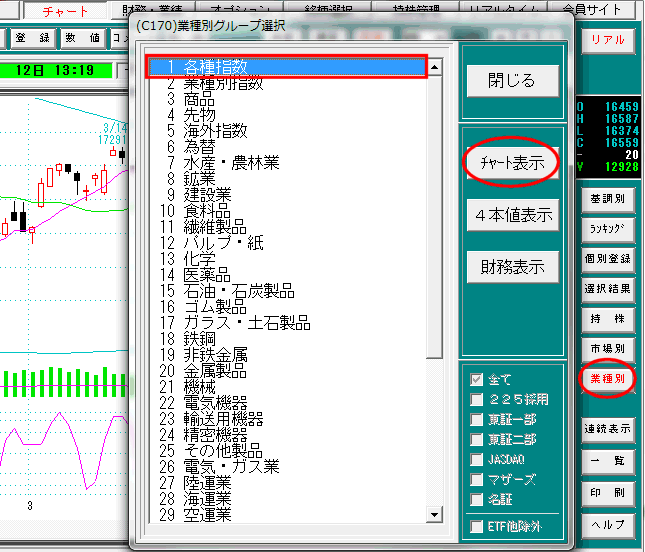The width and height of the screenshot is (645, 552).
Task: Click the 持株 sidebar button
Action: pyautogui.click(x=608, y=319)
